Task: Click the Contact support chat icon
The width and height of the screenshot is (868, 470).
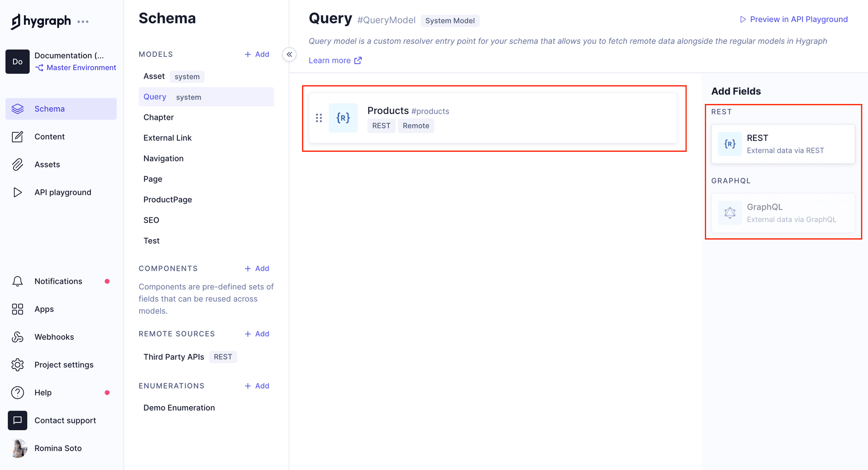Action: point(18,420)
